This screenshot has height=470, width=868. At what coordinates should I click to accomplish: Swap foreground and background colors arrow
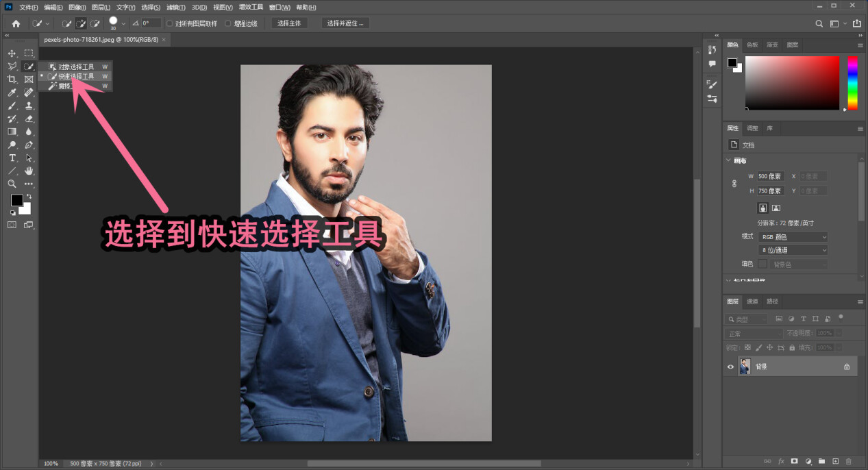click(x=29, y=197)
